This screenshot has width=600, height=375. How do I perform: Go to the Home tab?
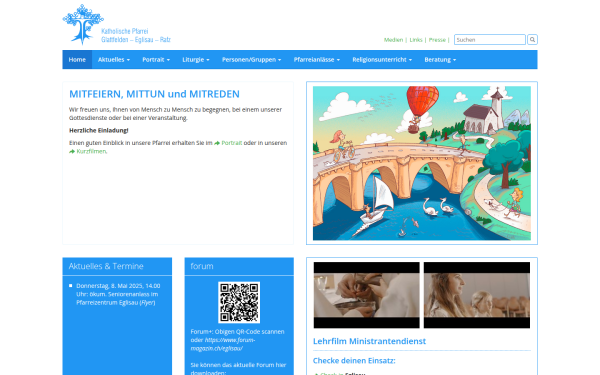[x=77, y=60]
